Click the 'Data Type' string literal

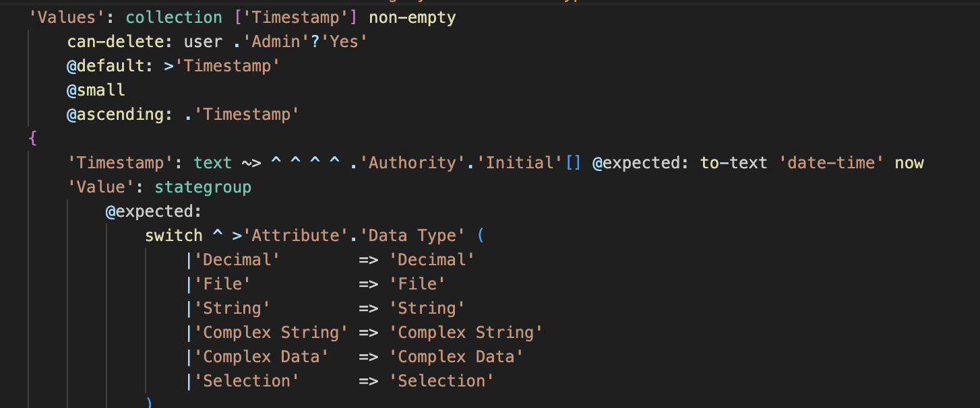click(x=412, y=236)
